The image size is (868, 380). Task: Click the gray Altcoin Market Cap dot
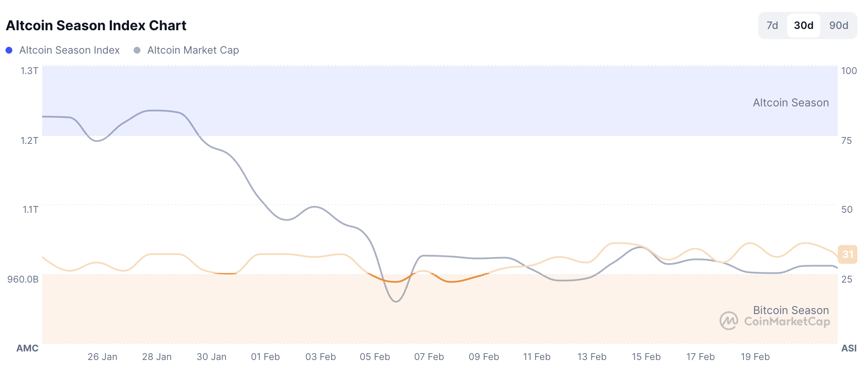click(x=137, y=50)
